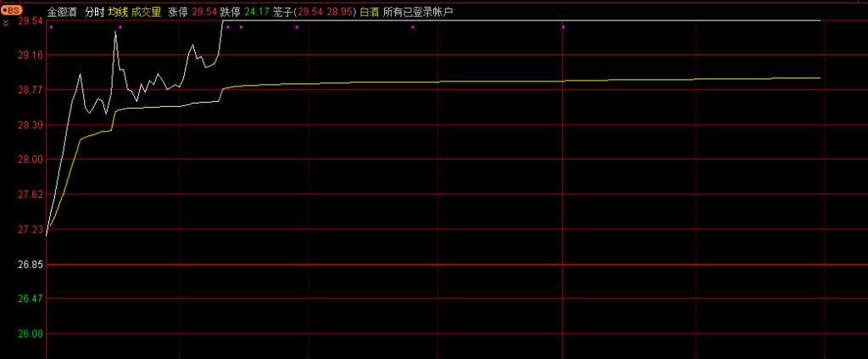Screen dimensions: 868x359
Task: Click the 27.23 opening price axis label
Action: (x=31, y=230)
